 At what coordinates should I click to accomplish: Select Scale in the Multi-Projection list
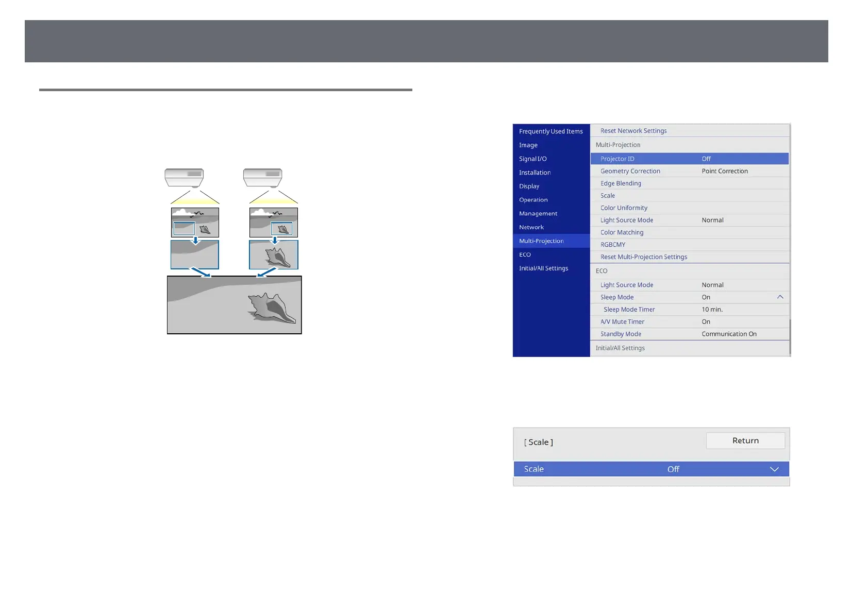point(689,196)
